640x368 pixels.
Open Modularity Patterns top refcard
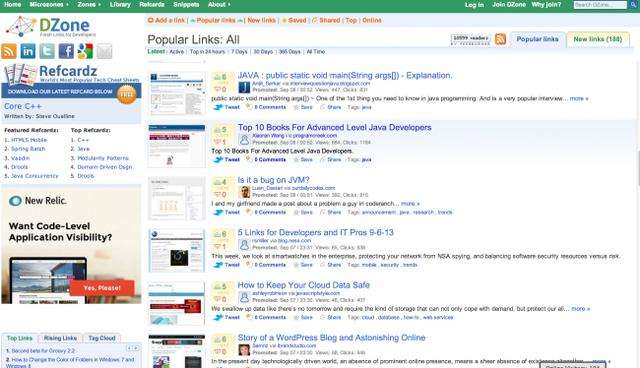click(103, 158)
